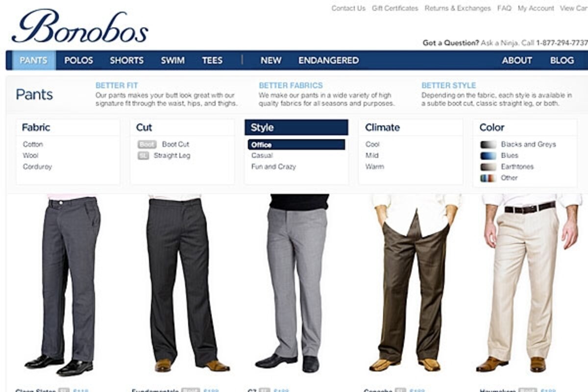Select the Boot Cut badge icon

point(147,145)
